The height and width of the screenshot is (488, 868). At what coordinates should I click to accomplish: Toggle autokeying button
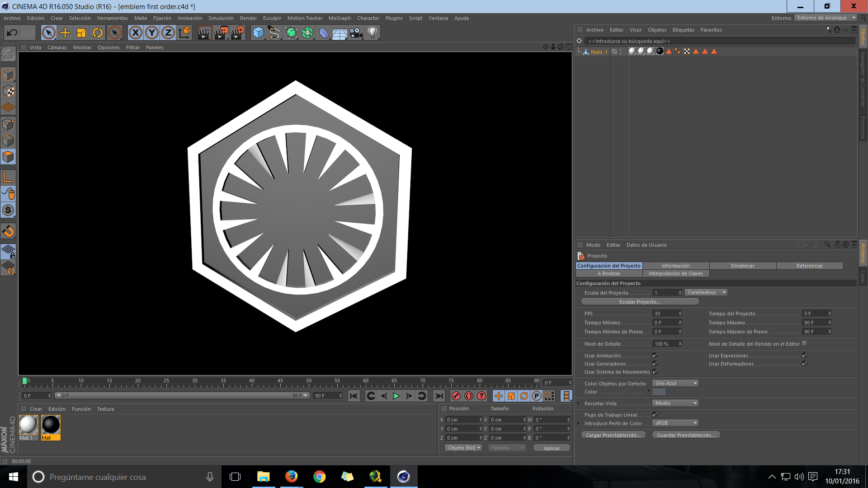coord(469,396)
